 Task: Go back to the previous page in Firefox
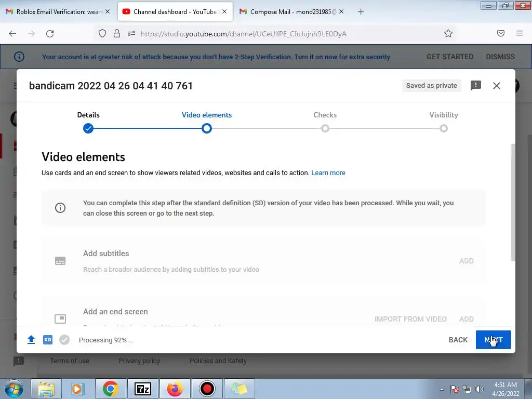[x=12, y=34]
